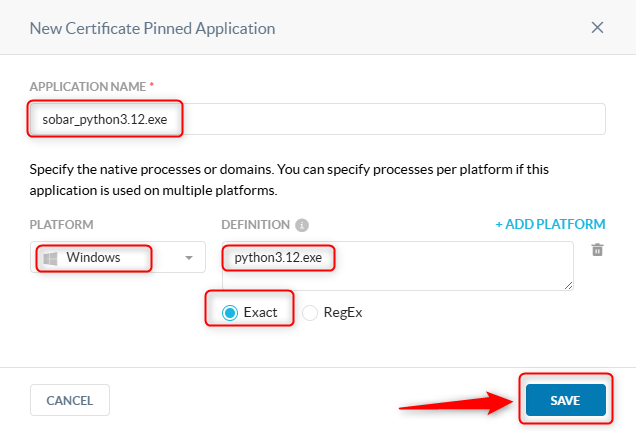Open the Windows platform combo box
The height and width of the screenshot is (431, 636).
[118, 257]
